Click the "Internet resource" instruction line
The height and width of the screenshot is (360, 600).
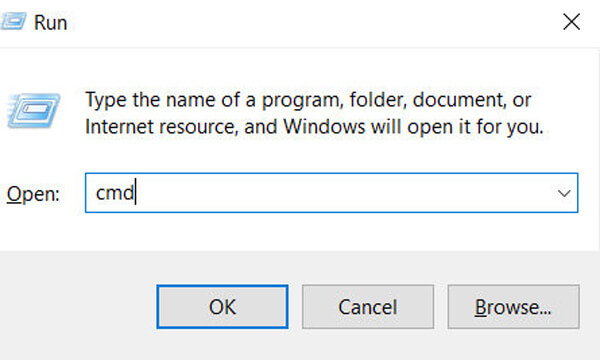[x=314, y=127]
